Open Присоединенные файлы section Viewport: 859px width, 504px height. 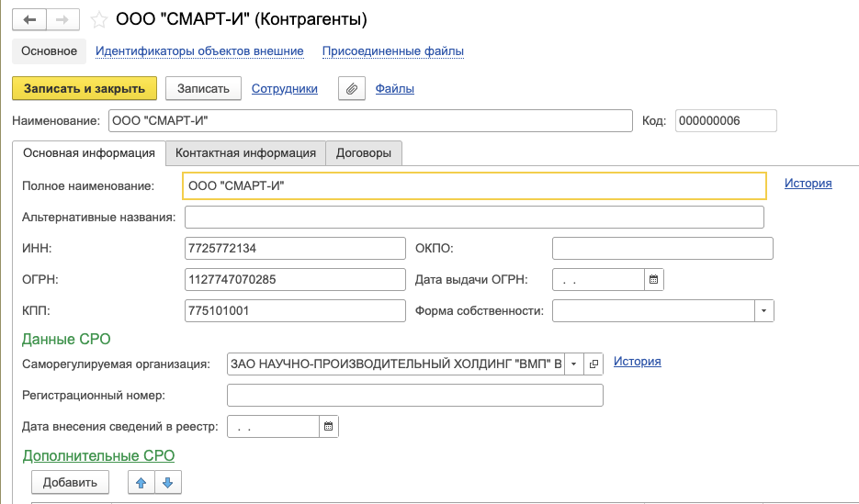(393, 51)
